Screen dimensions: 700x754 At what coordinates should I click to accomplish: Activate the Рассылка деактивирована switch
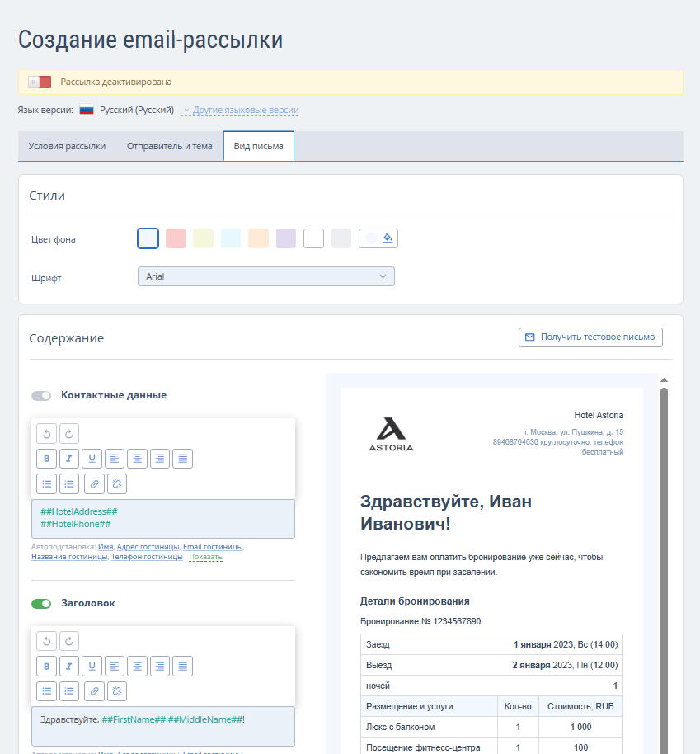point(40,82)
